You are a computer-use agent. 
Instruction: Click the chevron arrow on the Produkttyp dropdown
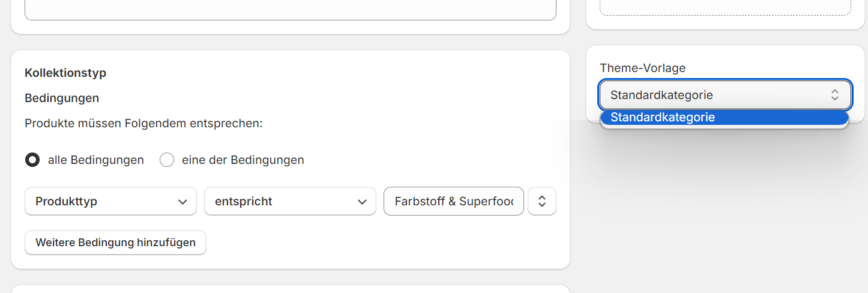(182, 202)
